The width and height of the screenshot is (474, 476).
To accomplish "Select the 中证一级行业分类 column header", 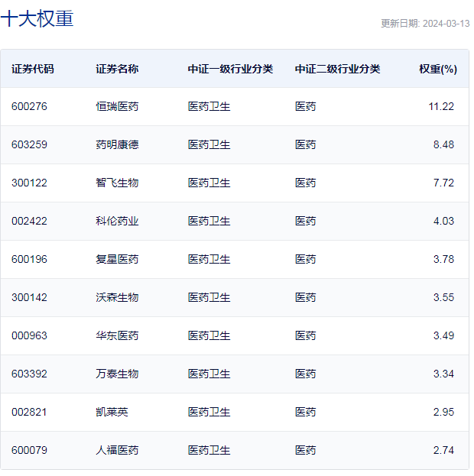I will tap(230, 69).
